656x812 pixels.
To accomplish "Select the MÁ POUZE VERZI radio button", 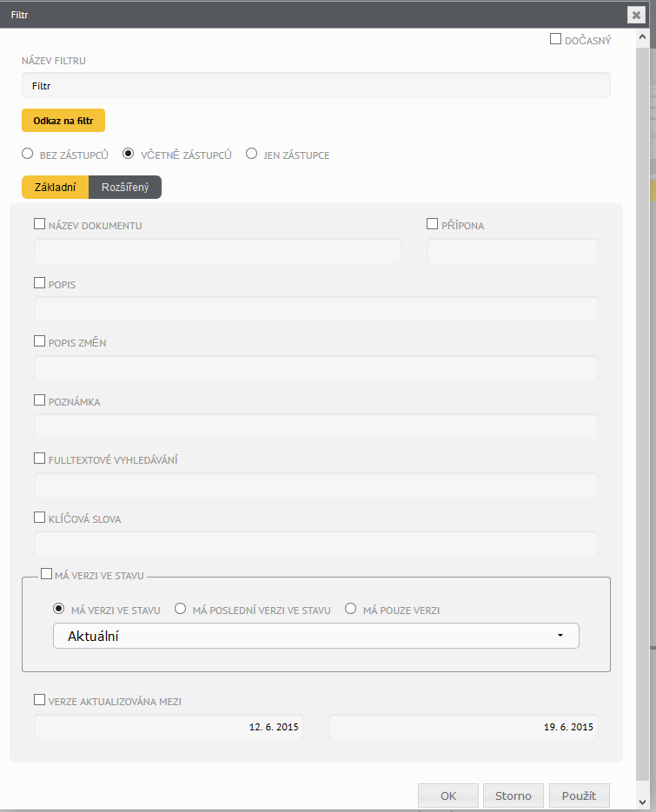I will click(351, 609).
